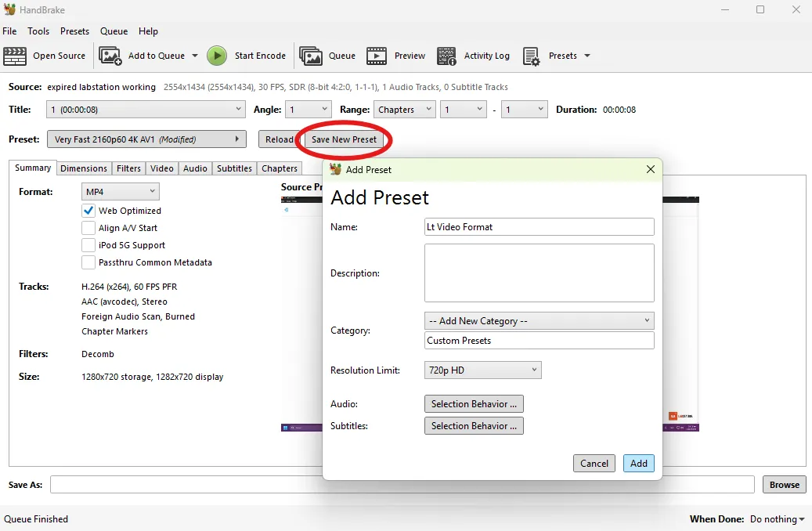This screenshot has height=531, width=812.
Task: Open the end chapter dropdown
Action: tap(524, 110)
